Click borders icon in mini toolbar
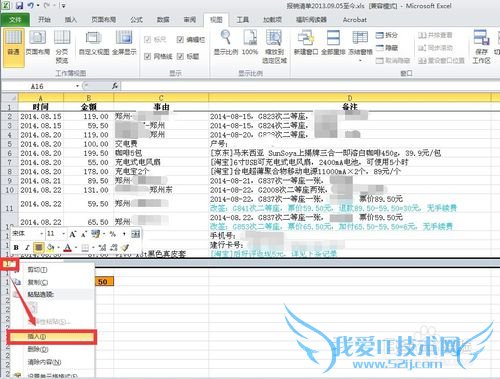Viewport: 500px width, 379px height. pos(85,248)
